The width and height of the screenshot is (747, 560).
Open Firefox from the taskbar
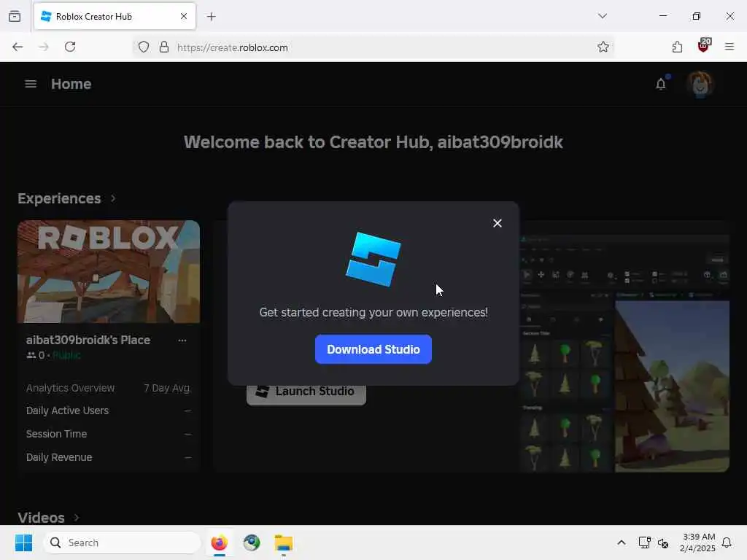[219, 542]
